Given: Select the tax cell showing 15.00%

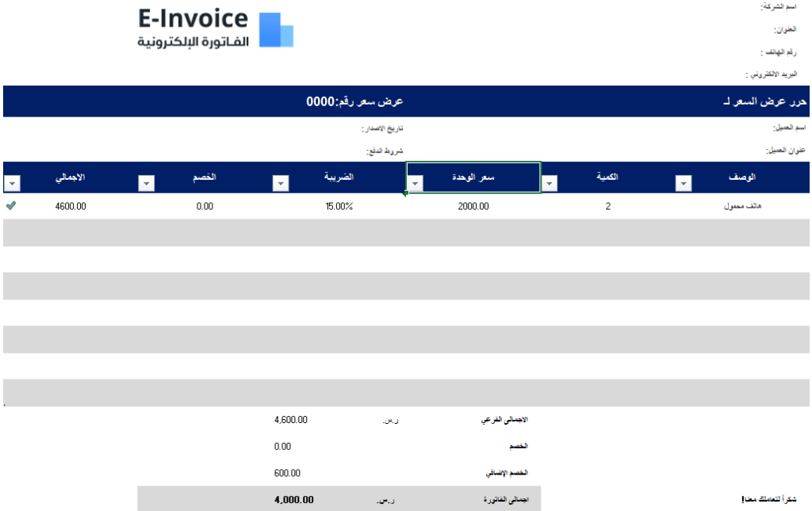Looking at the screenshot, I should [339, 206].
